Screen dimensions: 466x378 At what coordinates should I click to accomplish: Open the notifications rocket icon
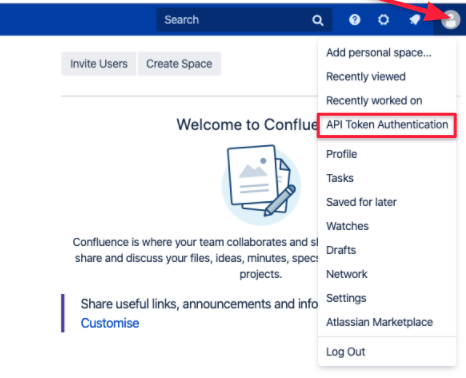click(415, 20)
